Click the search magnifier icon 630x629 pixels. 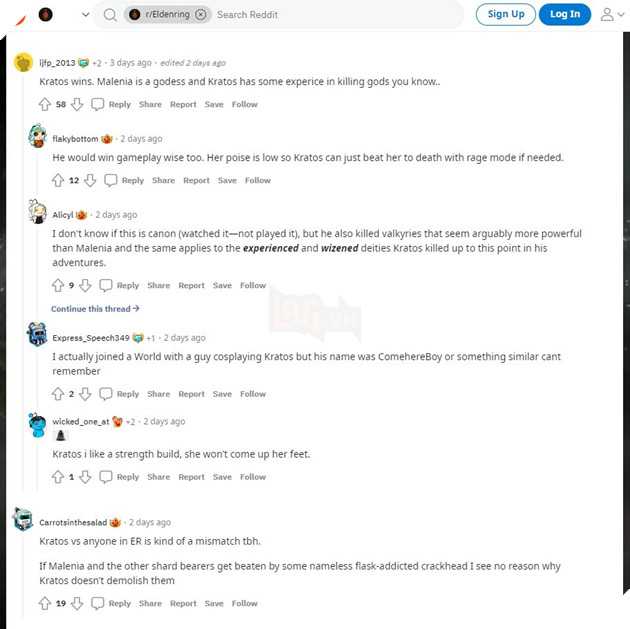tap(110, 15)
